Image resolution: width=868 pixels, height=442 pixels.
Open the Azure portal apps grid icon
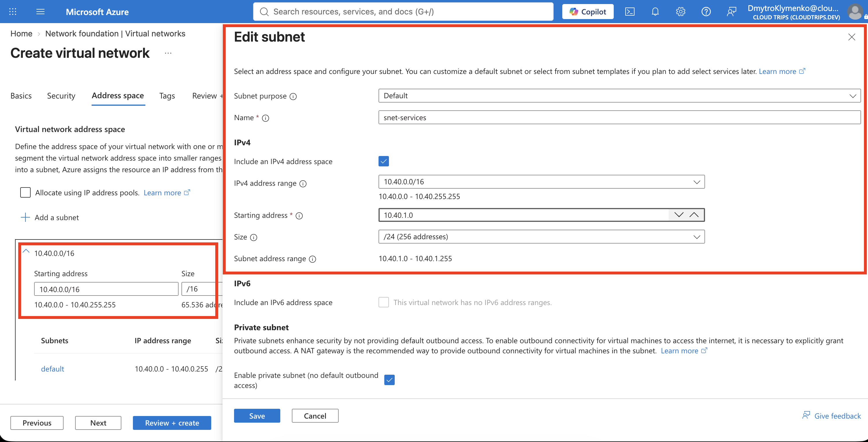pos(13,12)
